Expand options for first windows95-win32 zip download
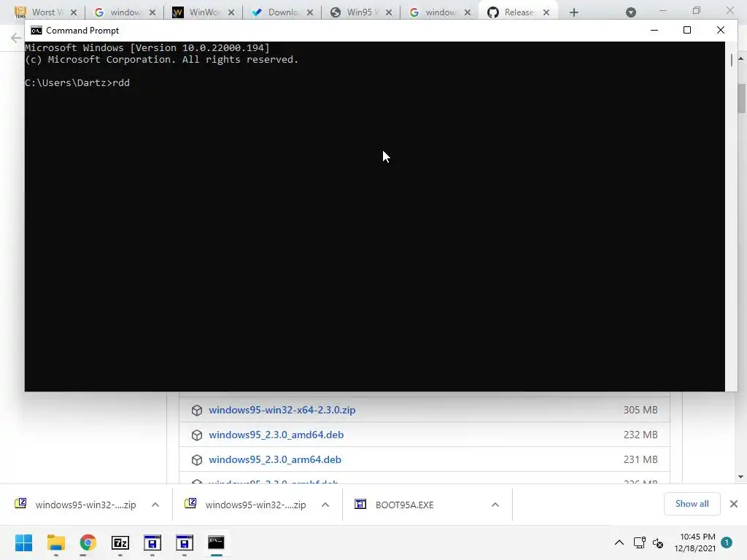 [155, 505]
